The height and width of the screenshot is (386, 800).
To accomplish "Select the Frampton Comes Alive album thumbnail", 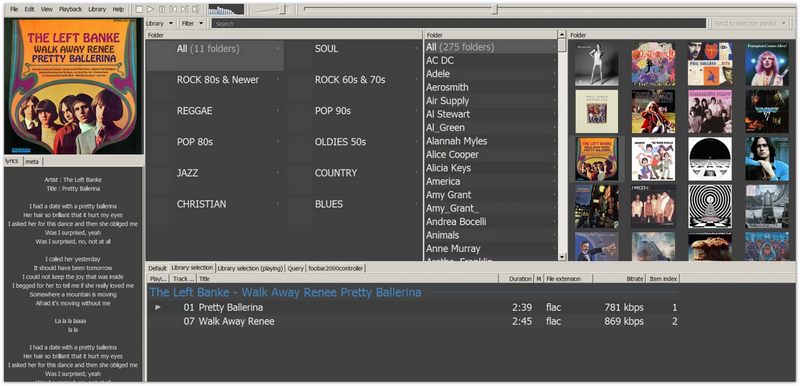I will click(767, 64).
